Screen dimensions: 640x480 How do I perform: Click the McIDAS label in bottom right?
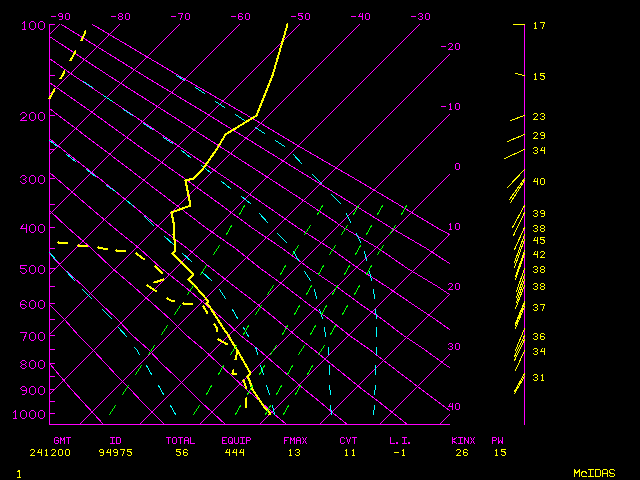coord(593,472)
